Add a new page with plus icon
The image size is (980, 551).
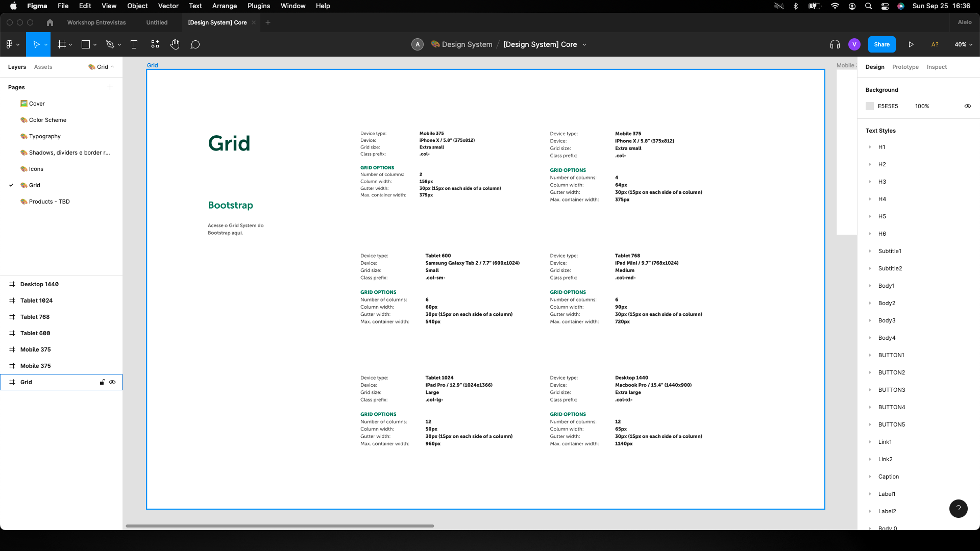tap(110, 87)
